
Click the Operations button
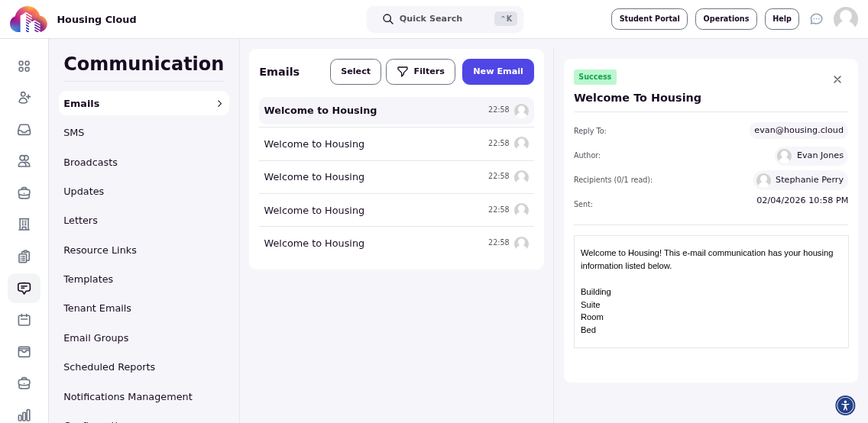(x=726, y=19)
